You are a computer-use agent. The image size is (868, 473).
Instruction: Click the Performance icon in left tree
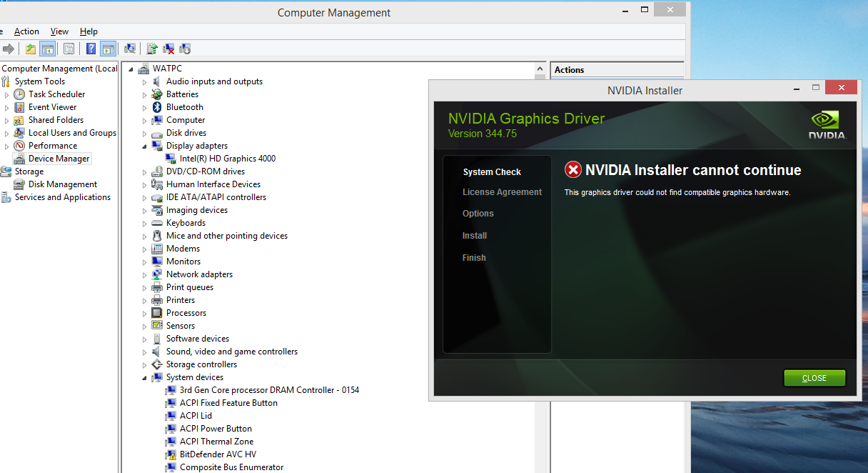click(x=19, y=146)
